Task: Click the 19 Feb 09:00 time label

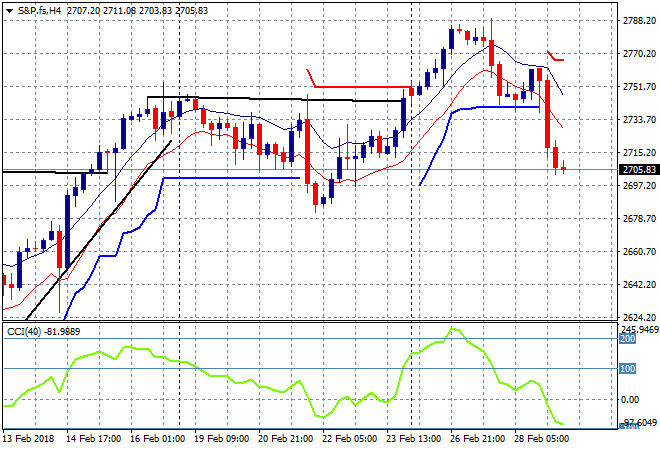Action: click(221, 439)
